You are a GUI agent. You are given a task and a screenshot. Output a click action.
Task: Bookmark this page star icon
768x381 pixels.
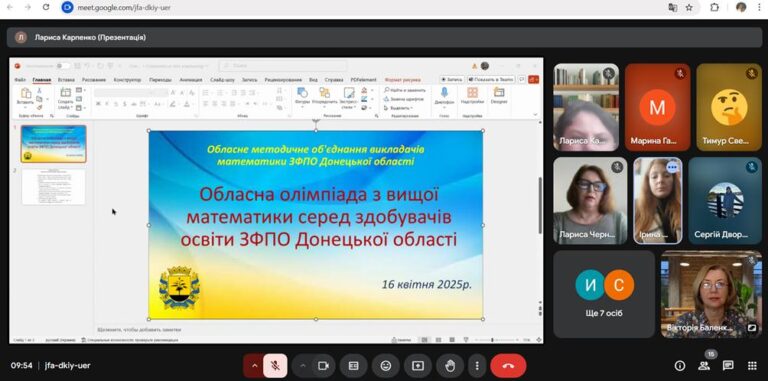click(690, 7)
